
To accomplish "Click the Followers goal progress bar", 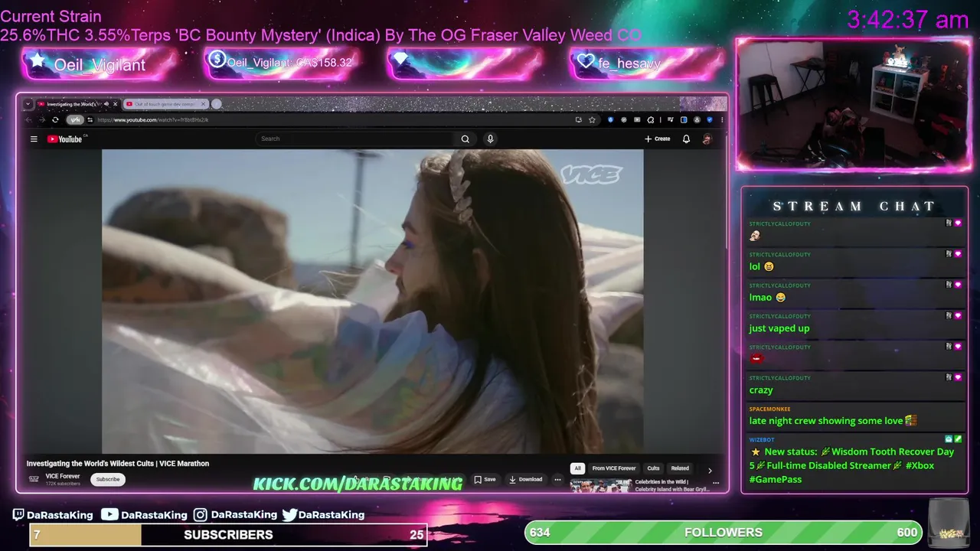I will tap(724, 533).
